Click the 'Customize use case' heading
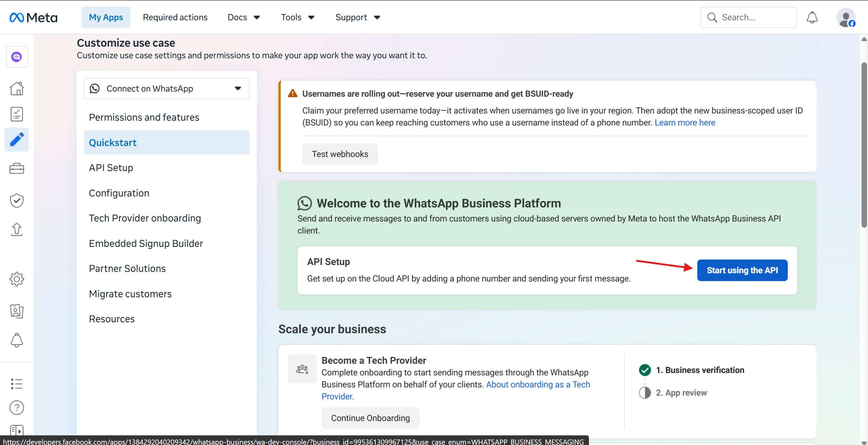The height and width of the screenshot is (445, 868). 126,43
